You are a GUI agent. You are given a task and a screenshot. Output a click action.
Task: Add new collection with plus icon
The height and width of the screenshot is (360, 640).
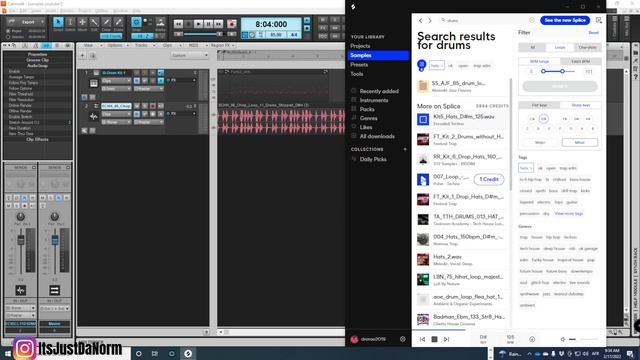click(405, 149)
